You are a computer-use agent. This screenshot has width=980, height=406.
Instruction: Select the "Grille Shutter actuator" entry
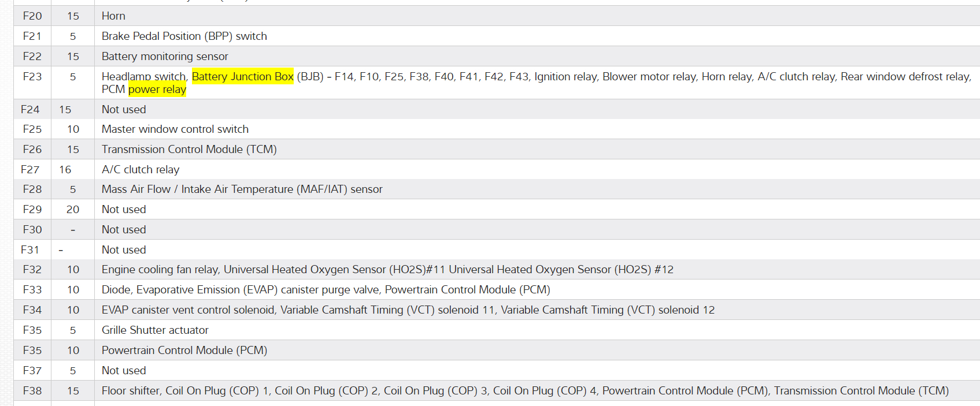pos(155,330)
